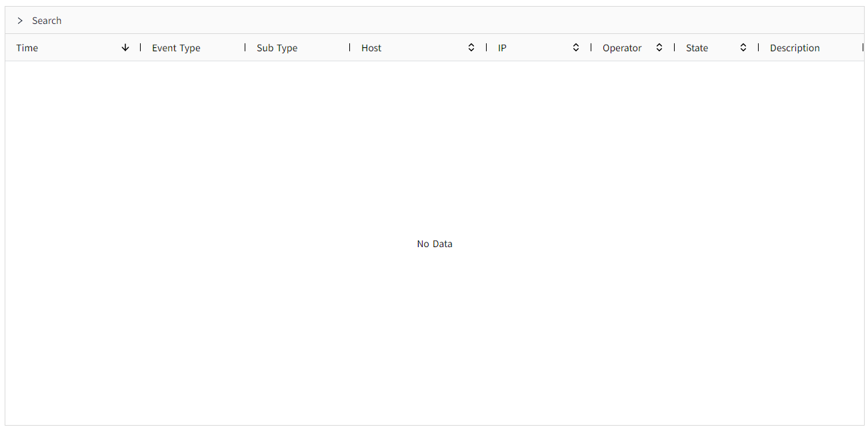The height and width of the screenshot is (429, 868).
Task: Click the Host column header text
Action: 371,48
